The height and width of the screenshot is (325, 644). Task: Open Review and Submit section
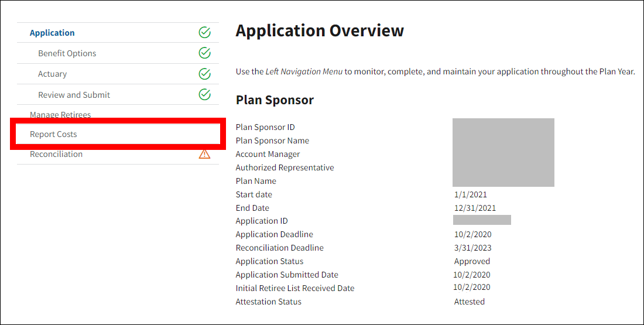pos(74,95)
